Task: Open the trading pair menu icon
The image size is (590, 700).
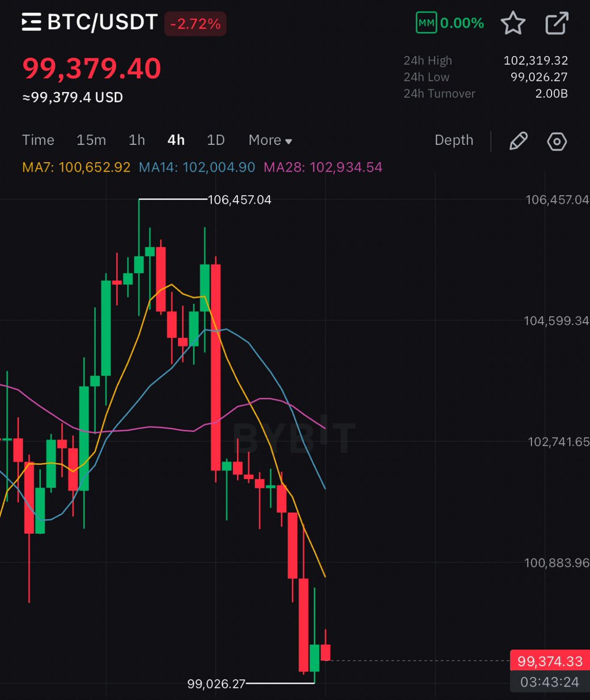Action: 30,22
